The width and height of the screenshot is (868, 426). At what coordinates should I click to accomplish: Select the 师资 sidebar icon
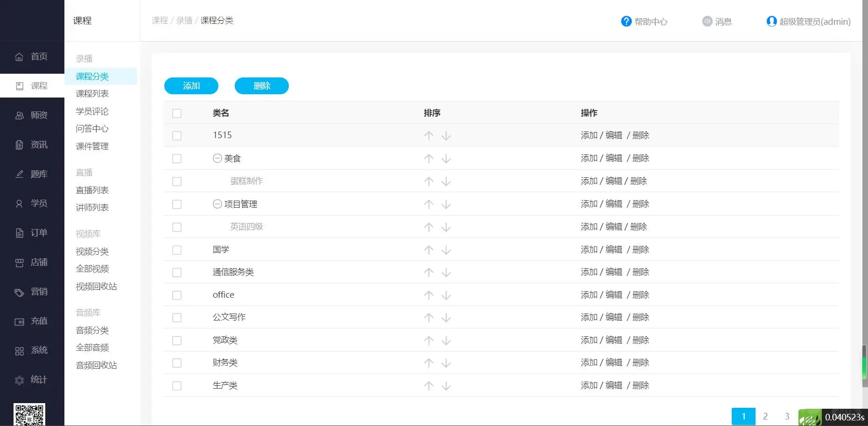pos(19,115)
